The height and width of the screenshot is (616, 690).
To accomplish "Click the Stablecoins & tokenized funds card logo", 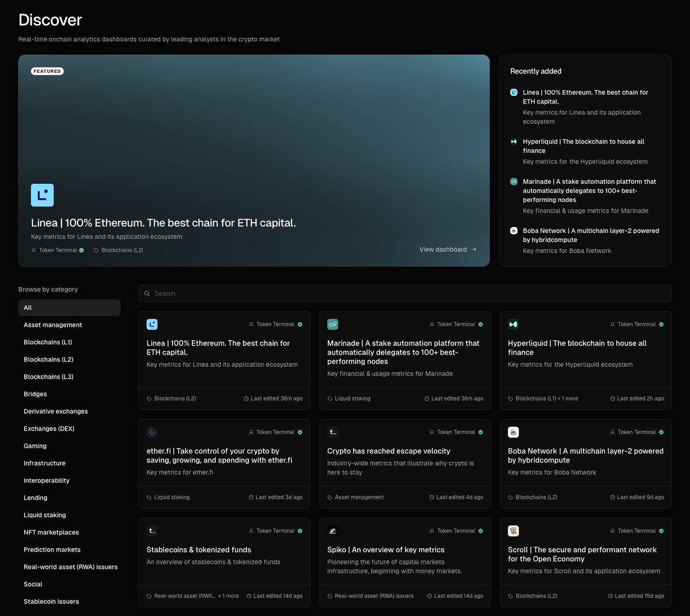I will (x=152, y=531).
